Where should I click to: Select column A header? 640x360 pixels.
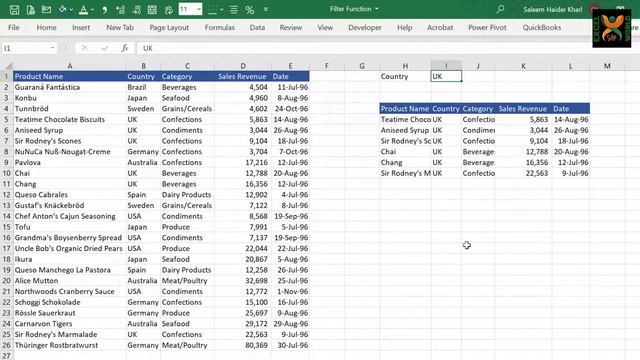tap(70, 66)
